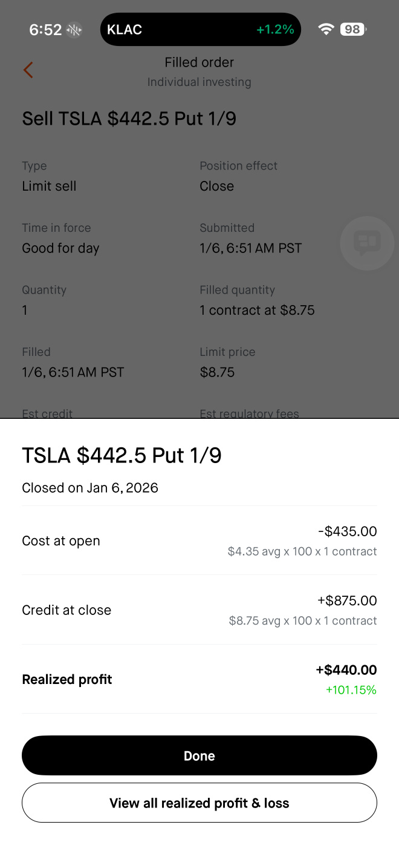Viewport: 399px width, 868px height.
Task: Tap the Credit at close row
Action: click(199, 610)
